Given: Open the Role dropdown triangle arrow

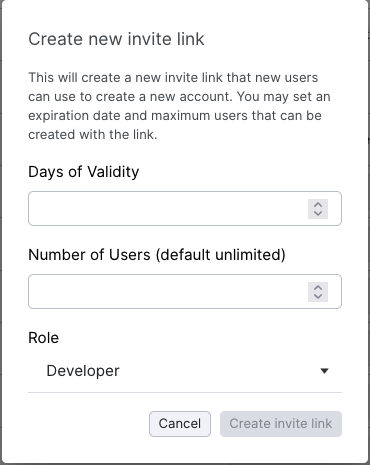Looking at the screenshot, I should tap(324, 371).
